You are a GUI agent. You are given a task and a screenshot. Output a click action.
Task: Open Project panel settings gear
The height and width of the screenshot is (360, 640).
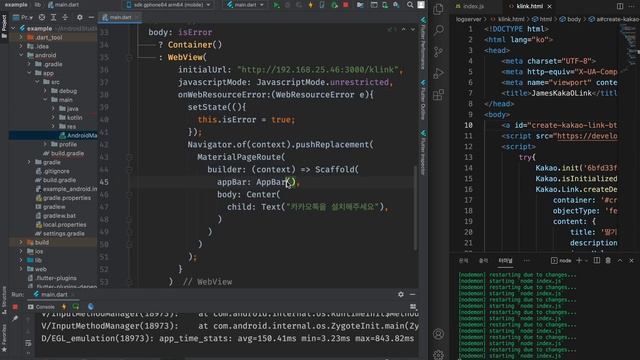80,18
